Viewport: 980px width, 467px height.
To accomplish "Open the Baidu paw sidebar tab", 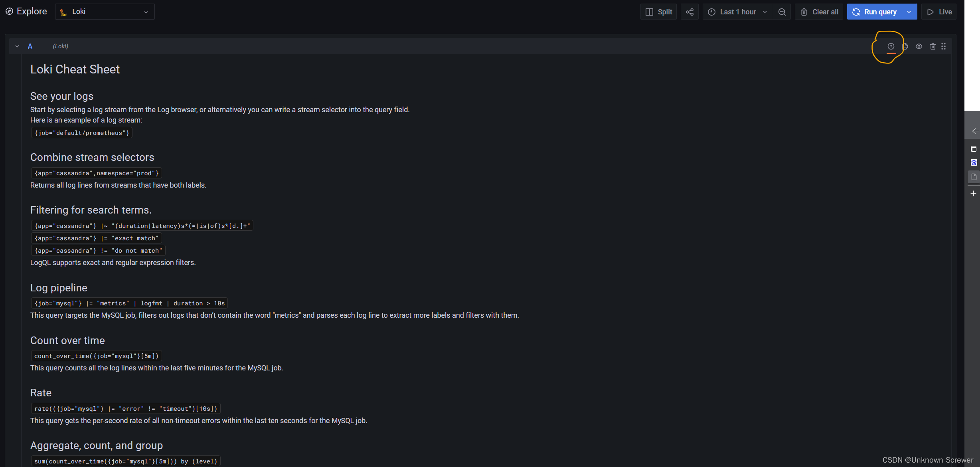I will [x=974, y=162].
